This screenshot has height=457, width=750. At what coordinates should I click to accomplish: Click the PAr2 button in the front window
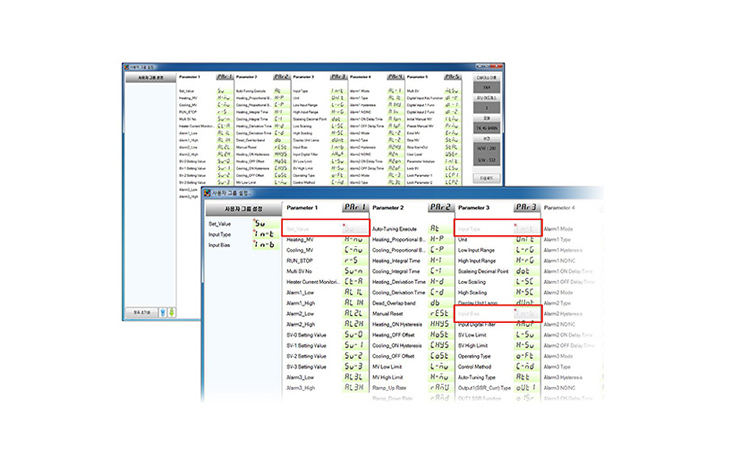(441, 207)
